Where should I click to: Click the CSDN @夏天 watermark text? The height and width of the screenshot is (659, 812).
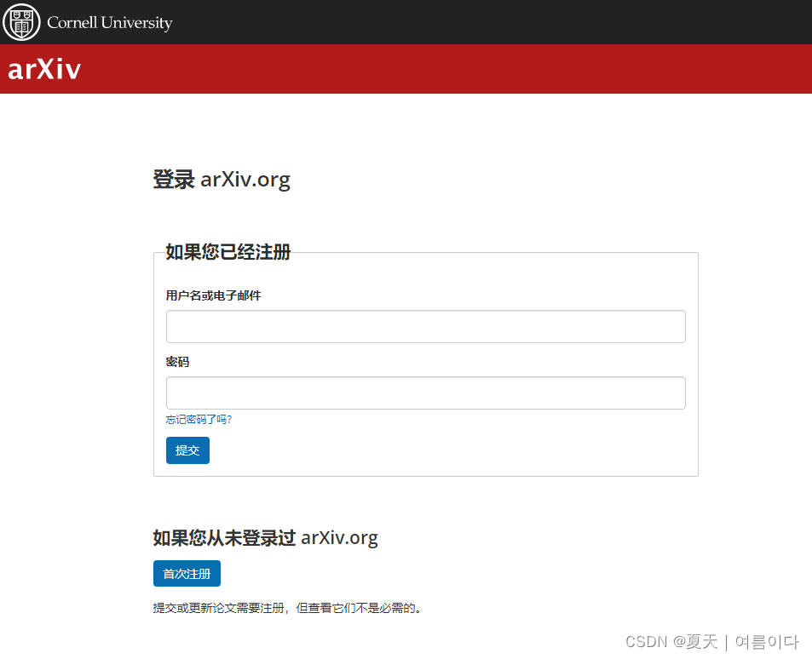tap(671, 642)
